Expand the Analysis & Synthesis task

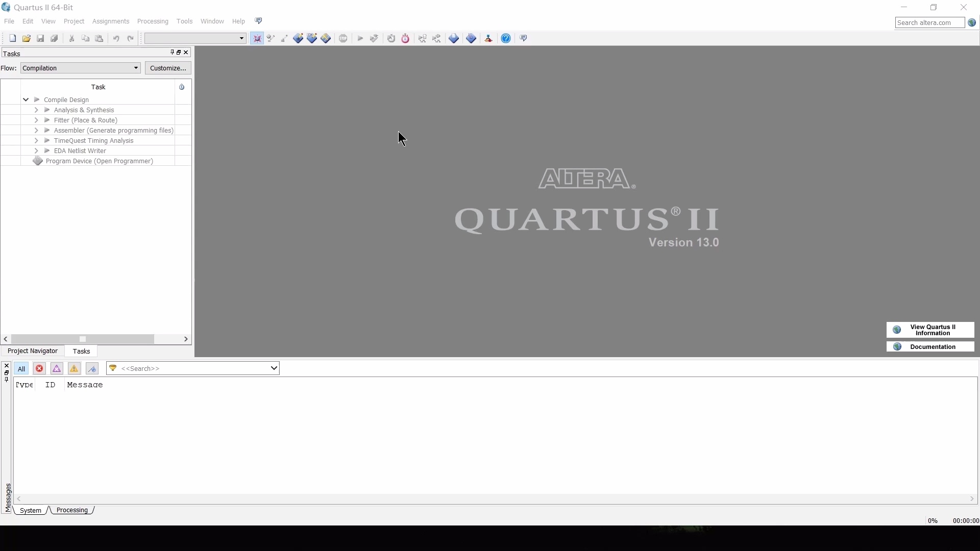pos(36,110)
